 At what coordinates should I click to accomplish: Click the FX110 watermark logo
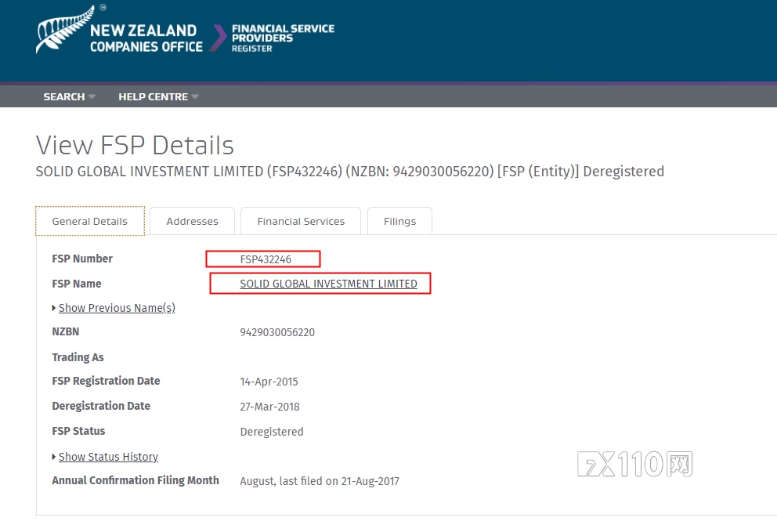pos(635,465)
